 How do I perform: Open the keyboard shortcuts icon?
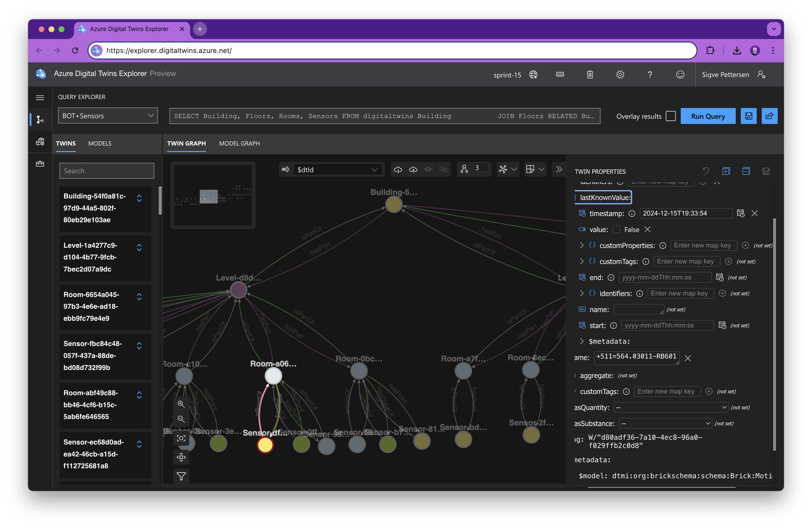click(560, 74)
